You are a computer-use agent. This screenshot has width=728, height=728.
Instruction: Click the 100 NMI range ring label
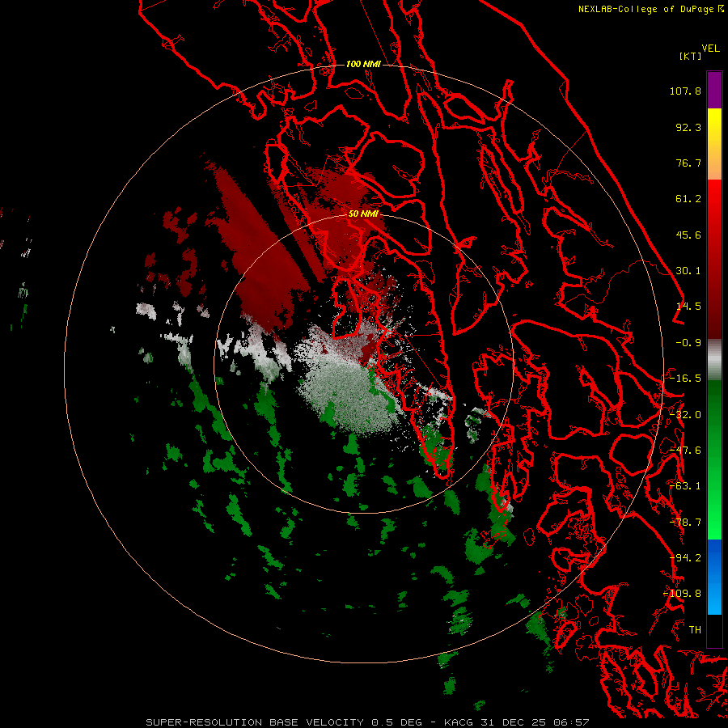pyautogui.click(x=363, y=64)
